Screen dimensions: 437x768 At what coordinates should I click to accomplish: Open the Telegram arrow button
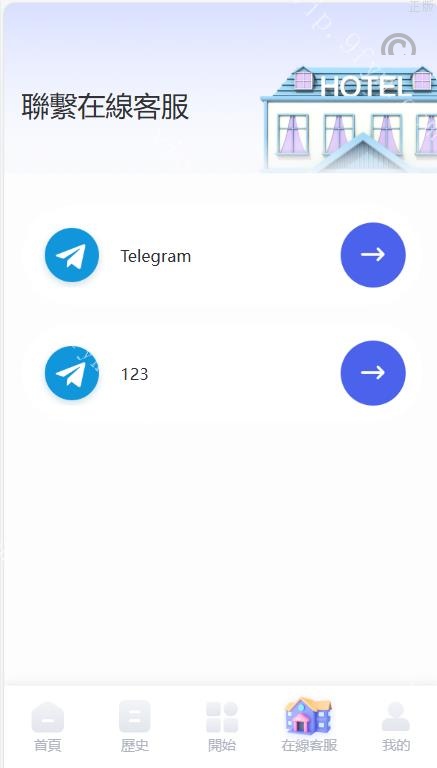pyautogui.click(x=373, y=255)
